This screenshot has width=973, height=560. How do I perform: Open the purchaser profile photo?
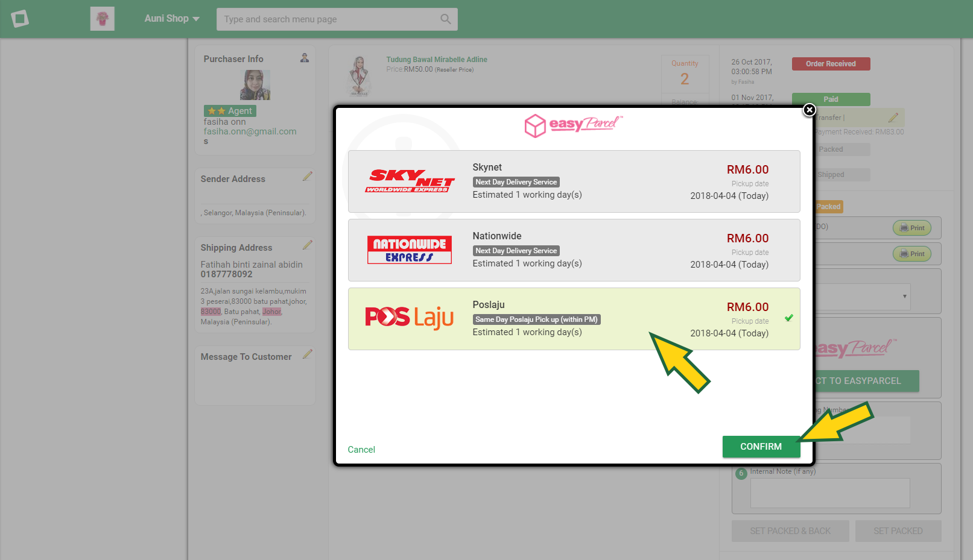click(x=255, y=85)
